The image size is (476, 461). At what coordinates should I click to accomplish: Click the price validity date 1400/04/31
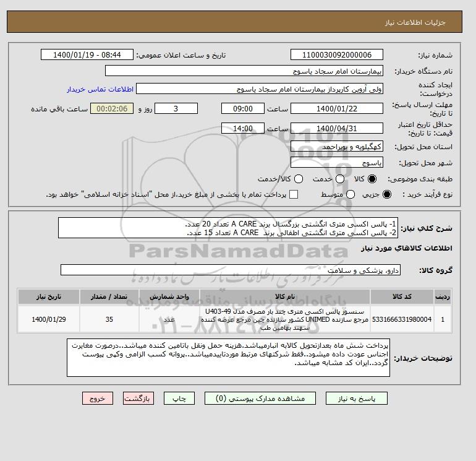coord(337,129)
